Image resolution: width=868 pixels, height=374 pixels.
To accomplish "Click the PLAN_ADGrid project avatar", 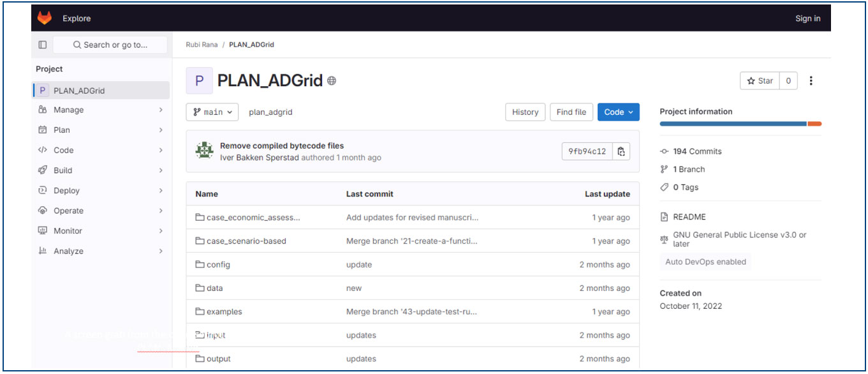I will click(x=199, y=81).
